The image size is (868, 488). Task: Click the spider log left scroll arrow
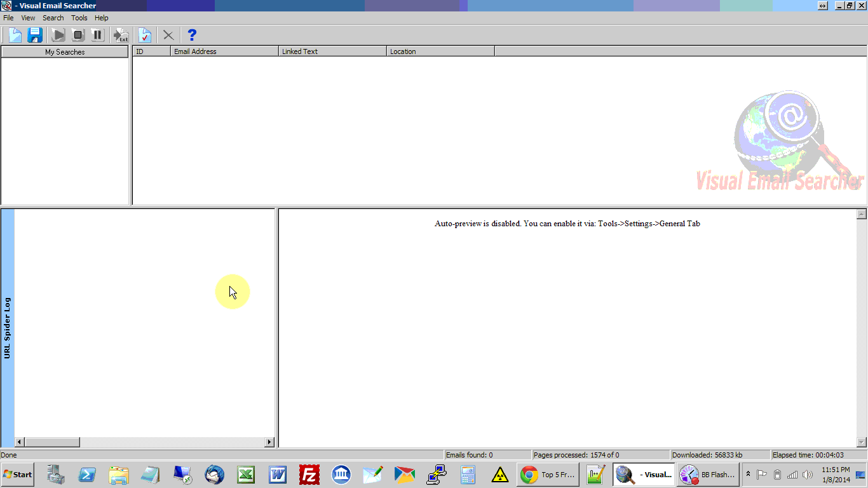click(x=20, y=442)
